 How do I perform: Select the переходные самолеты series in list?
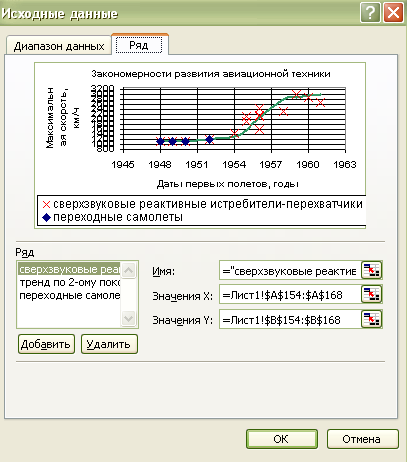coord(69,295)
